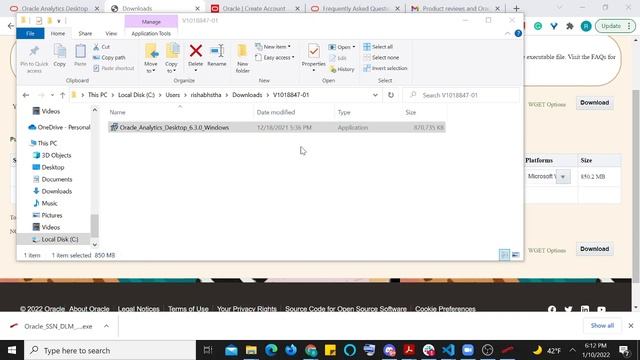The width and height of the screenshot is (640, 360).
Task: Open the File menu tab
Action: click(30, 33)
